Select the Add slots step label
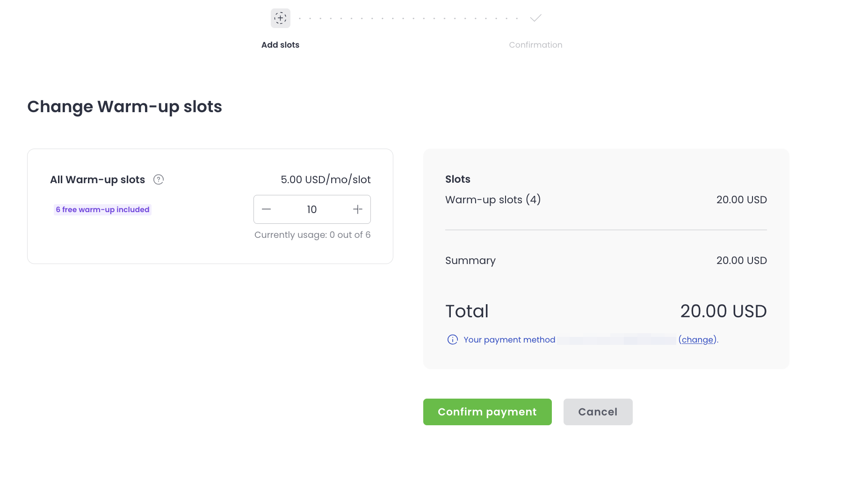The width and height of the screenshot is (868, 486). point(280,45)
